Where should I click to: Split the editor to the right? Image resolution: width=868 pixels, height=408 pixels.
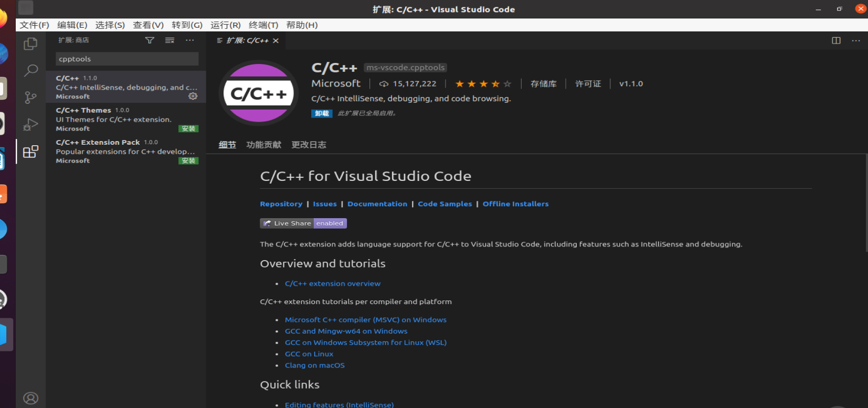tap(836, 40)
